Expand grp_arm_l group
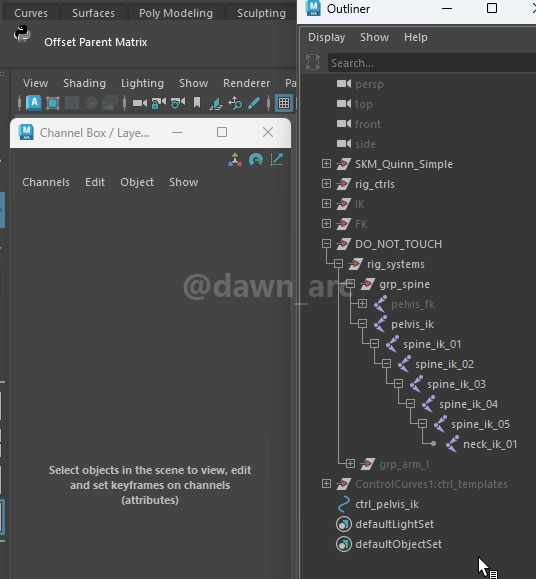Image resolution: width=536 pixels, height=579 pixels. click(350, 463)
